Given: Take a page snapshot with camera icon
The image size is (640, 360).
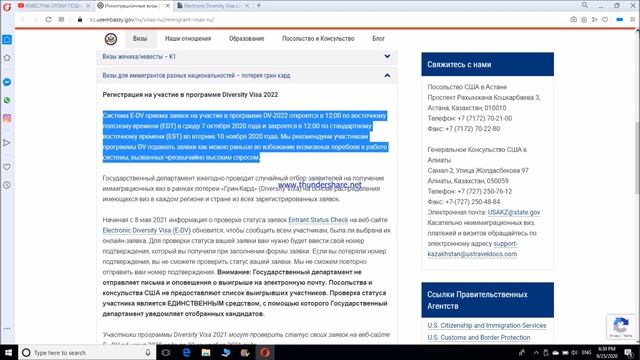Looking at the screenshot, I should pyautogui.click(x=573, y=20).
